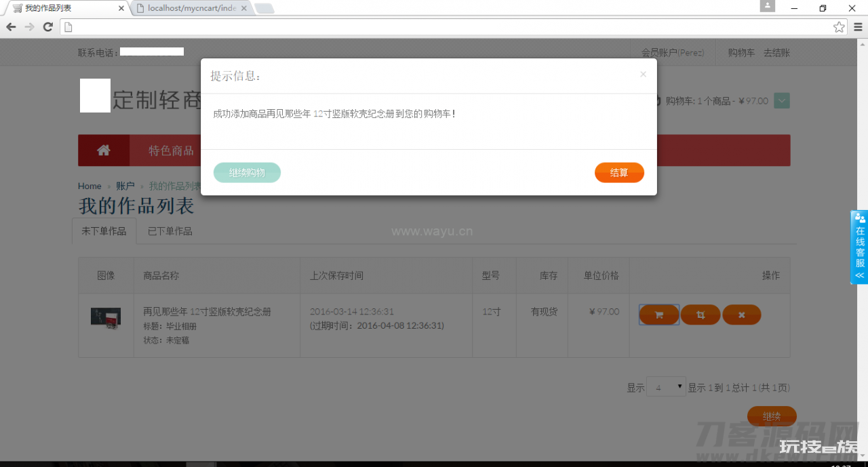
Task: Close the 我的作品列表 browser tab
Action: [121, 9]
